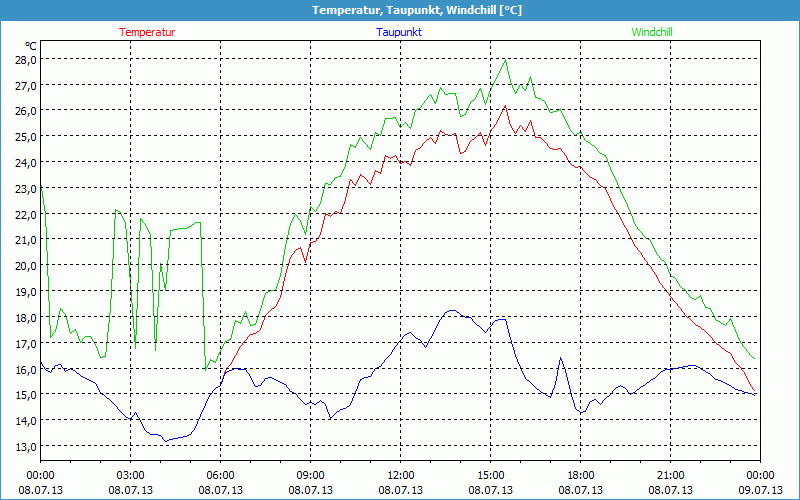Viewport: 800px width, 500px height.
Task: Click the 14,0 y-axis value
Action: point(27,421)
